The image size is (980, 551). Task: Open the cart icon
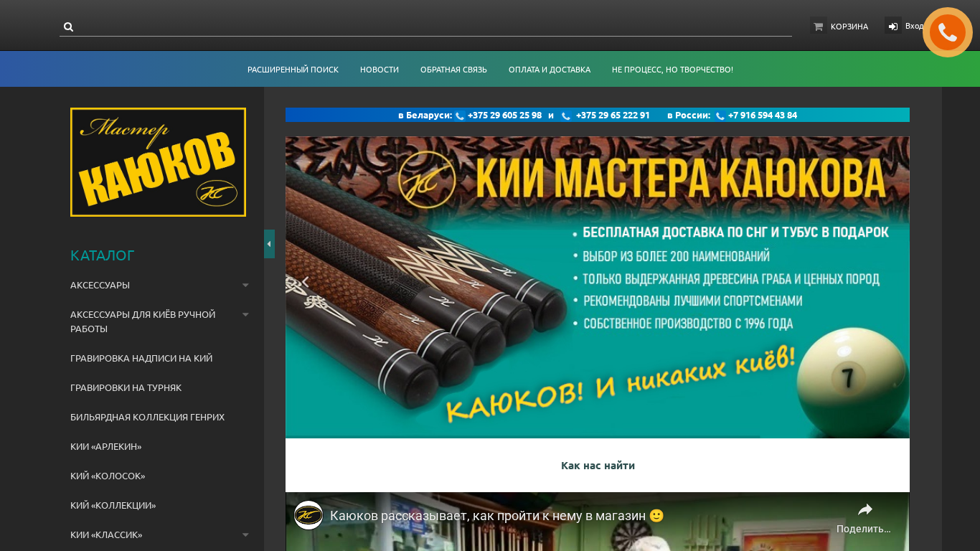(x=818, y=27)
